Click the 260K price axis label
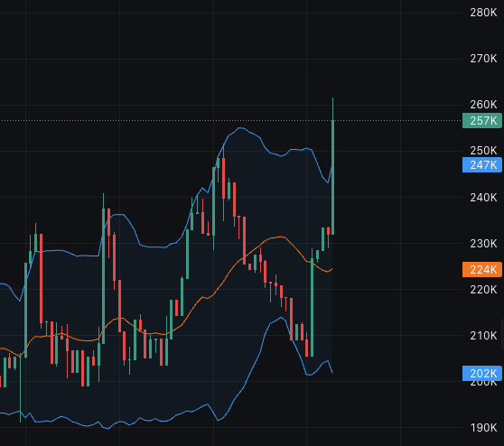This screenshot has width=504, height=446. [x=483, y=105]
